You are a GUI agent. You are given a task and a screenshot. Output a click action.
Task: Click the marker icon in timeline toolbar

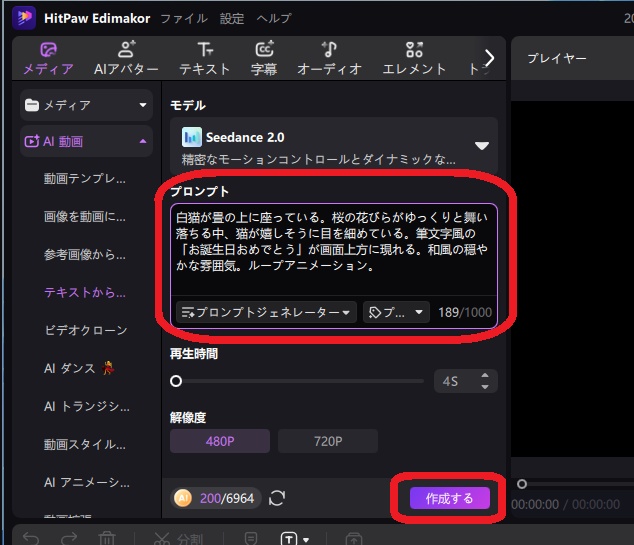(251, 539)
